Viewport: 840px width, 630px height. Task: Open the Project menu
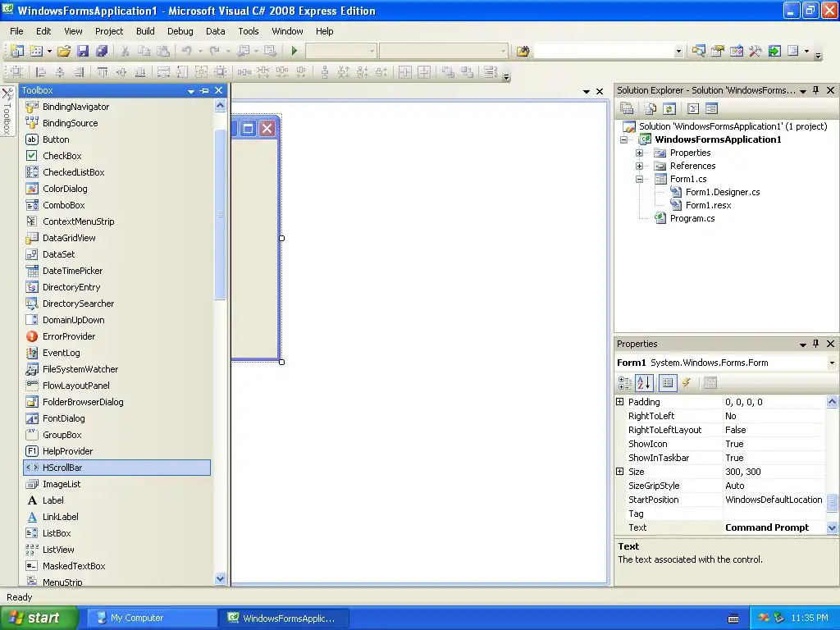click(x=109, y=31)
